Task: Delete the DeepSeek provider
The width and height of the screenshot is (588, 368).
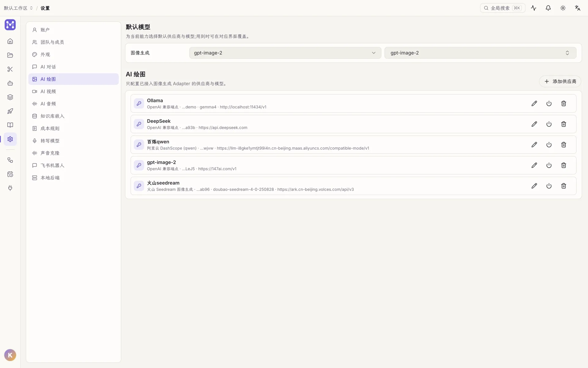Action: [563, 124]
